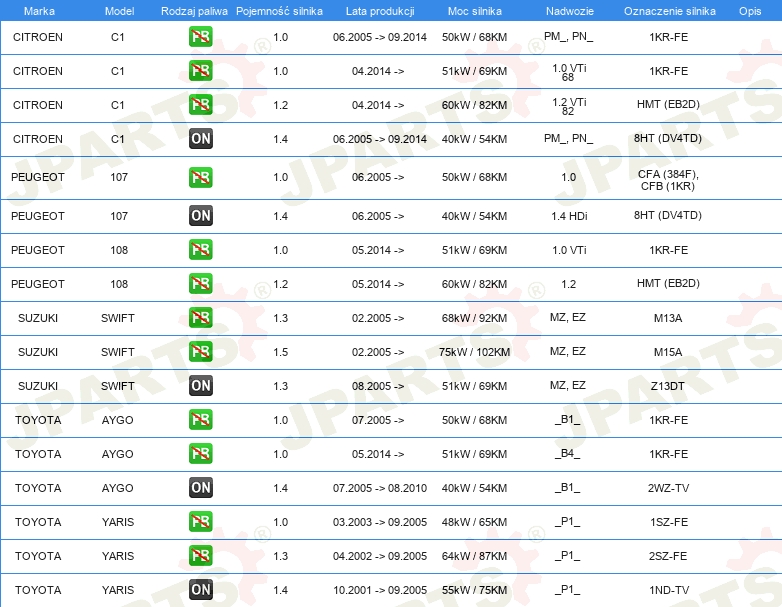Click petrol icon in Peugeot 108 1.0 row
Screen dimensions: 782x607
click(200, 250)
